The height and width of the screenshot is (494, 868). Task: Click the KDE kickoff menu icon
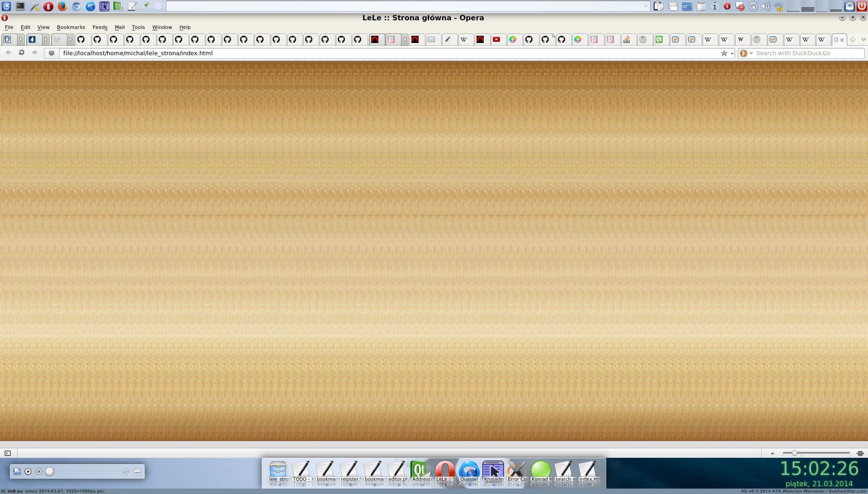pos(6,6)
